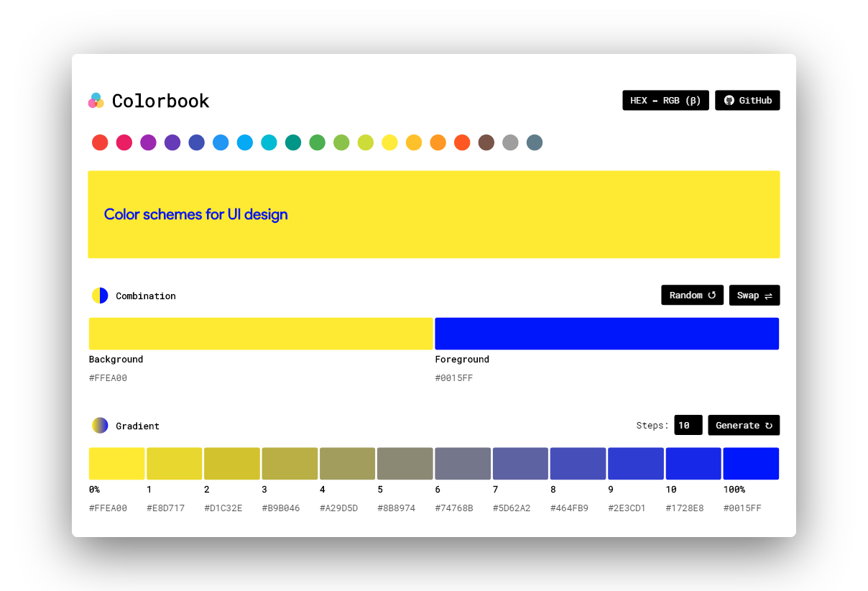Screen dimensions: 868x591
Task: Pick the blue palette dot
Action: (x=221, y=142)
